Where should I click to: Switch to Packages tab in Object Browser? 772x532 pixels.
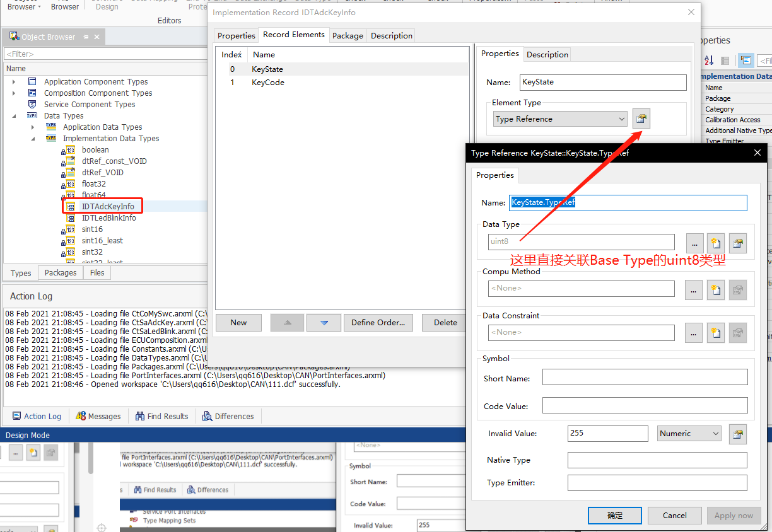pyautogui.click(x=61, y=273)
